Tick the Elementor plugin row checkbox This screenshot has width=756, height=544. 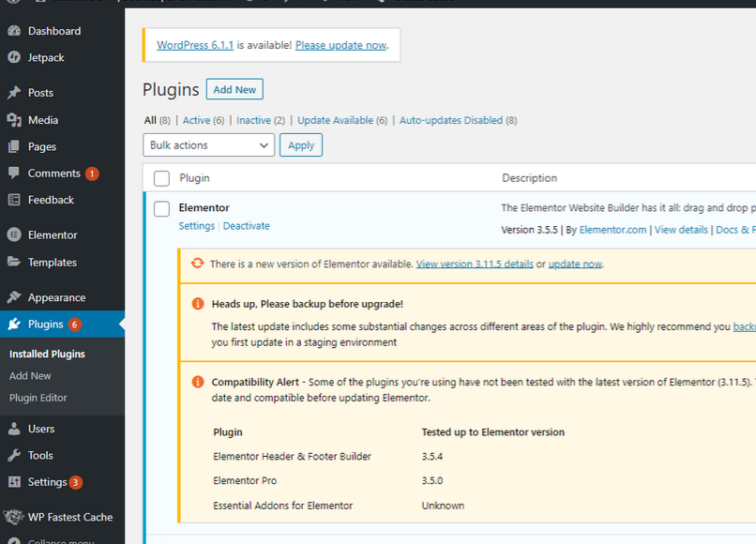click(x=161, y=209)
